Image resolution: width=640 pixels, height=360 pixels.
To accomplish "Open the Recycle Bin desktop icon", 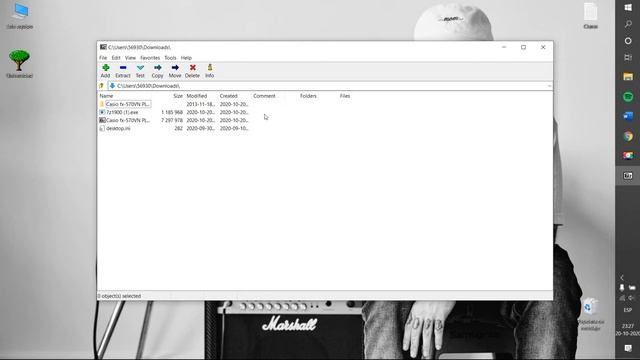I will click(x=590, y=314).
